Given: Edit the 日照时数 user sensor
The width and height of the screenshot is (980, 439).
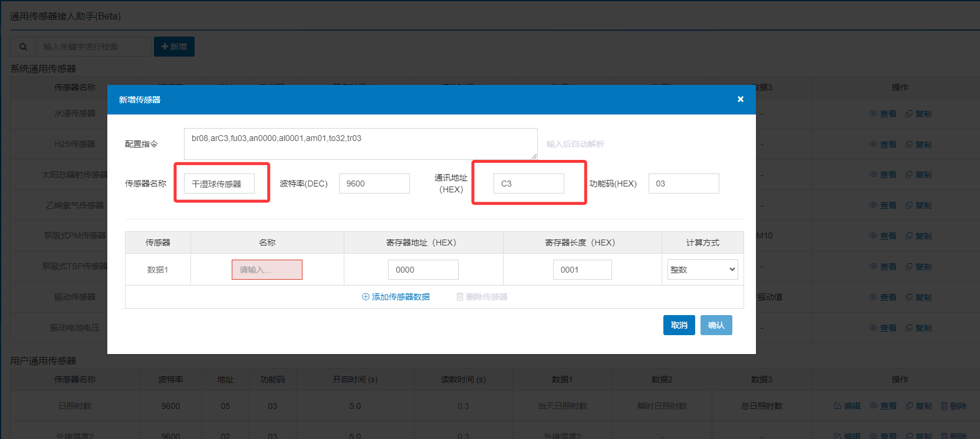Looking at the screenshot, I should pos(847,406).
